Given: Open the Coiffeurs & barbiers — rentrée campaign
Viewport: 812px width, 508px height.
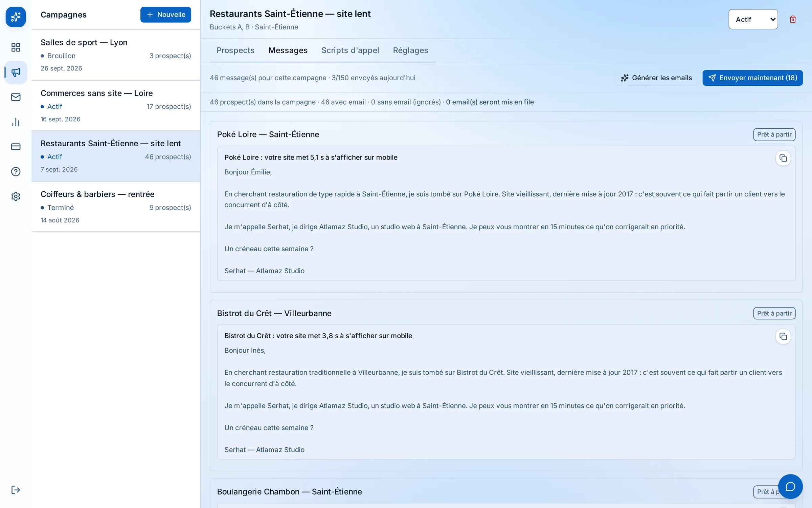Looking at the screenshot, I should click(x=116, y=207).
